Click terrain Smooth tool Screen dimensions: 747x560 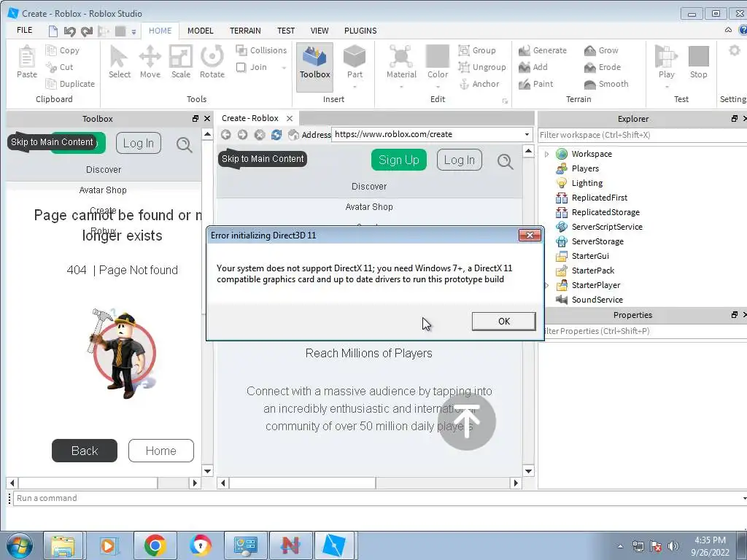606,84
